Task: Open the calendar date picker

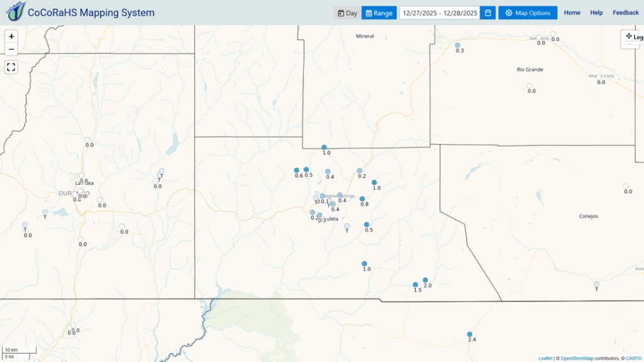Action: (487, 13)
